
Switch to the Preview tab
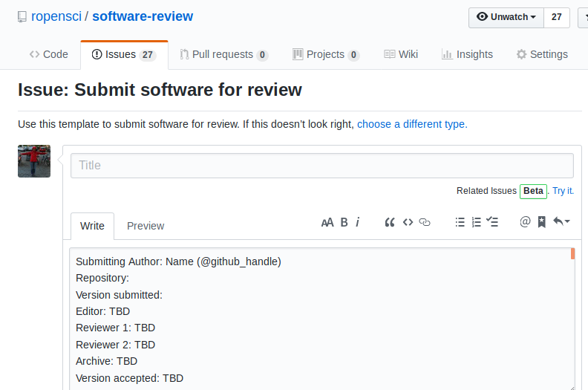[146, 226]
